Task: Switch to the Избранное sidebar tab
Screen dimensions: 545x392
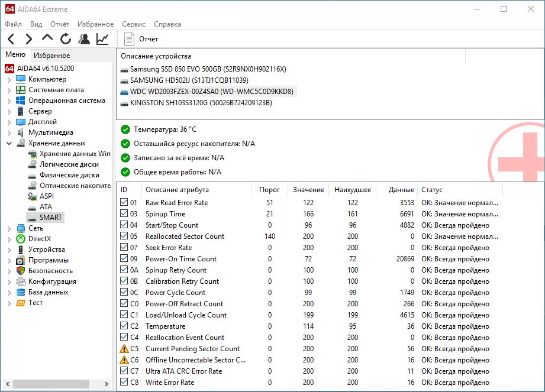Action: coord(52,55)
